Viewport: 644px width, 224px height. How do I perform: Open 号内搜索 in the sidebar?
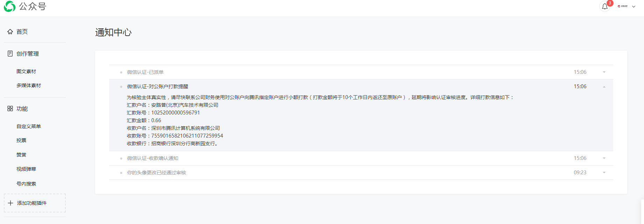click(x=26, y=184)
